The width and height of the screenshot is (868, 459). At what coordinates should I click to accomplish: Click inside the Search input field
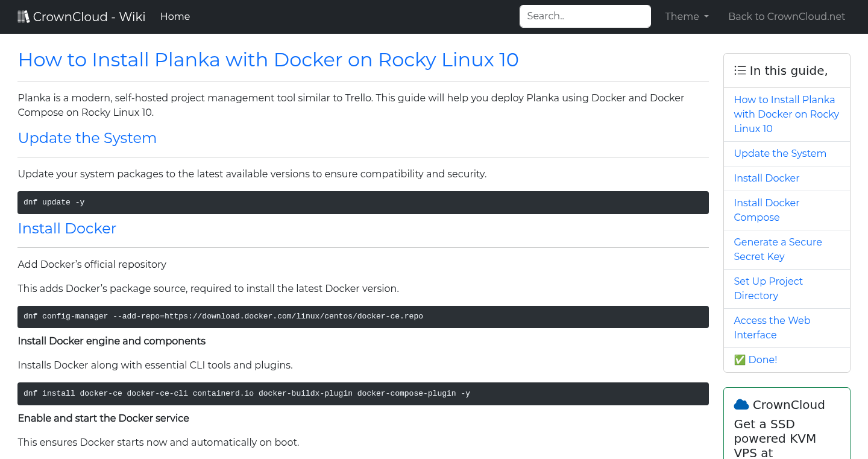[585, 16]
